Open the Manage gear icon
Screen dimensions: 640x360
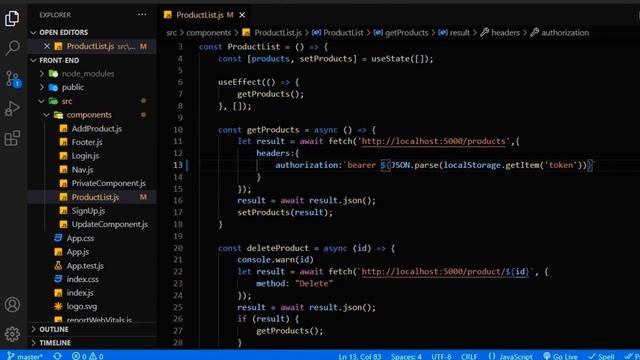[x=12, y=334]
